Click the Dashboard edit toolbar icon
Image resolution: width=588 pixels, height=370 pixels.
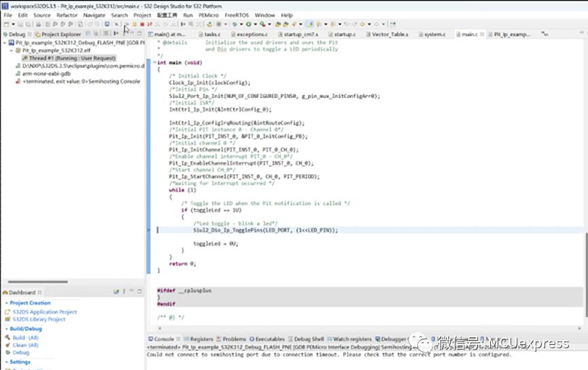[116, 292]
